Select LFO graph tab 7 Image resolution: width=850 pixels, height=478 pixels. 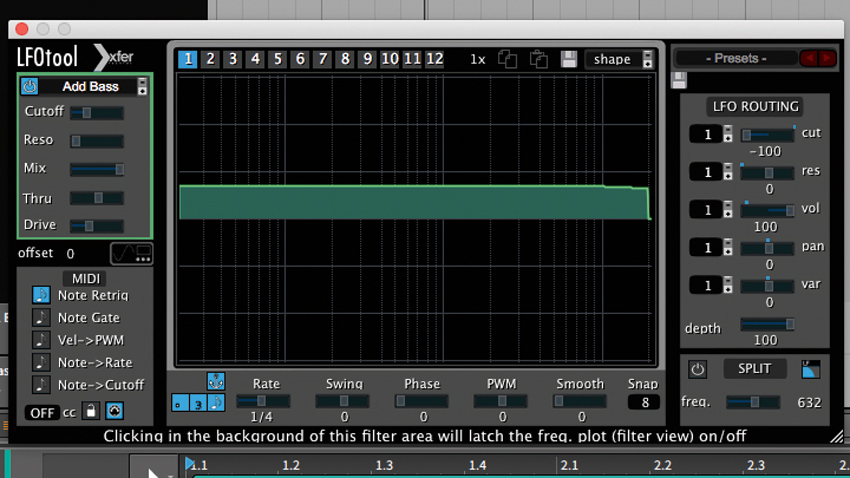tap(323, 59)
